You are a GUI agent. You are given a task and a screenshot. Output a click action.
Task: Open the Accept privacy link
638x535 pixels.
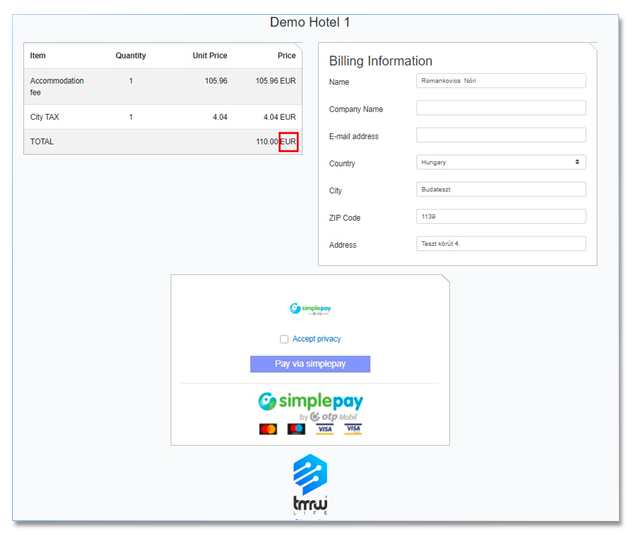(x=316, y=339)
